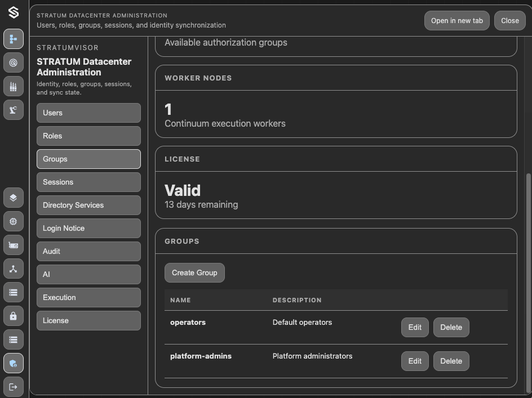This screenshot has width=532, height=398.
Task: Click the operators group name
Action: [188, 323]
